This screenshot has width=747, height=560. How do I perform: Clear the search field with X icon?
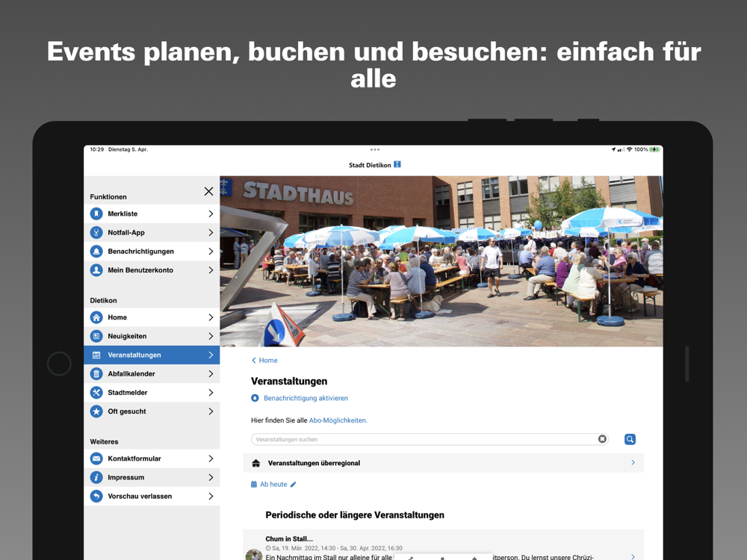coord(602,439)
